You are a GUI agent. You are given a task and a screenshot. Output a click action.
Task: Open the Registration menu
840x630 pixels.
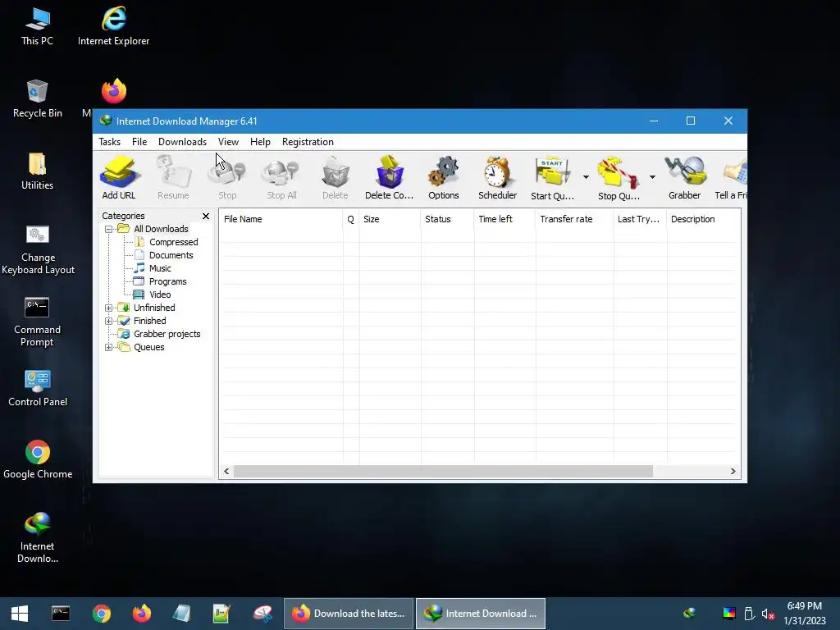point(308,141)
